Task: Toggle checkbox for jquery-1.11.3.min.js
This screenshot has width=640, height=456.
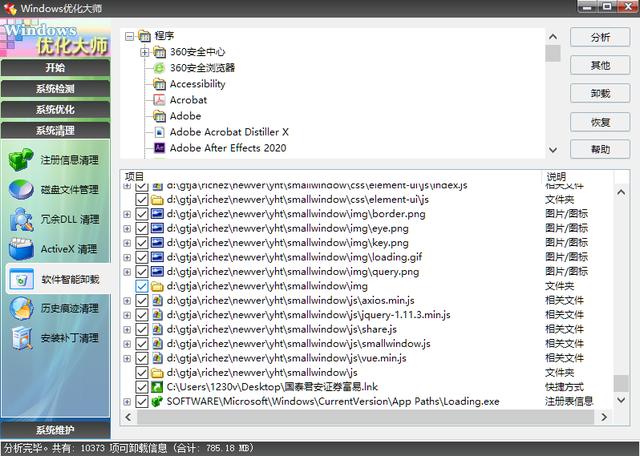Action: tap(142, 315)
